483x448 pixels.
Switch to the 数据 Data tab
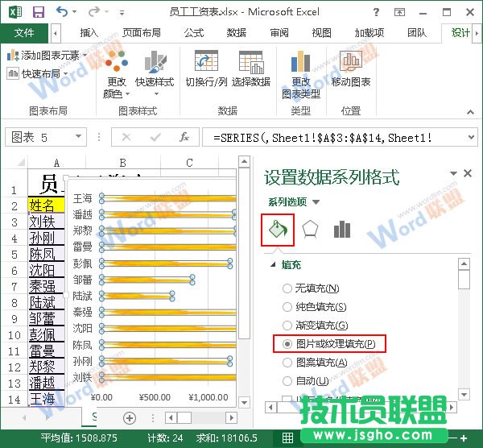click(x=237, y=33)
